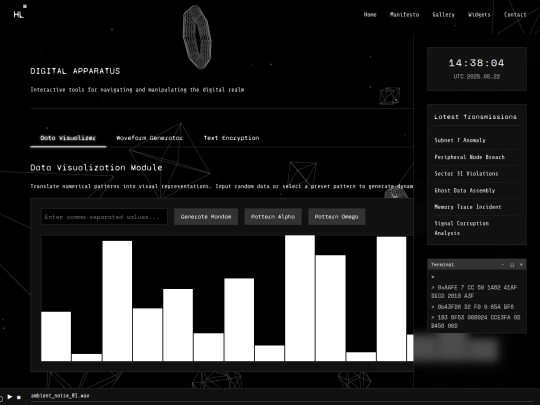Viewport: 540px width, 405px height.
Task: Open the Signal Corruption Analysis transmission
Action: pyautogui.click(x=461, y=228)
